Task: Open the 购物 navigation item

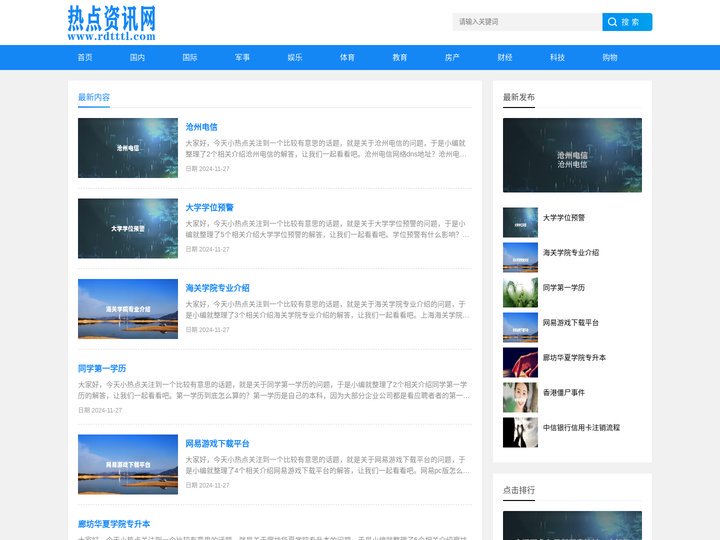Action: tap(610, 57)
